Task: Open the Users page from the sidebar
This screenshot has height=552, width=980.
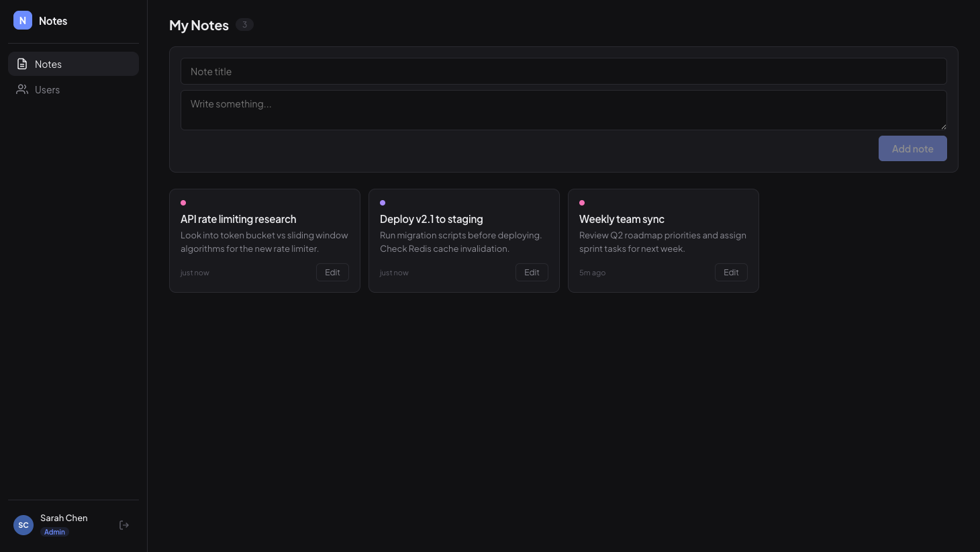Action: [x=73, y=89]
